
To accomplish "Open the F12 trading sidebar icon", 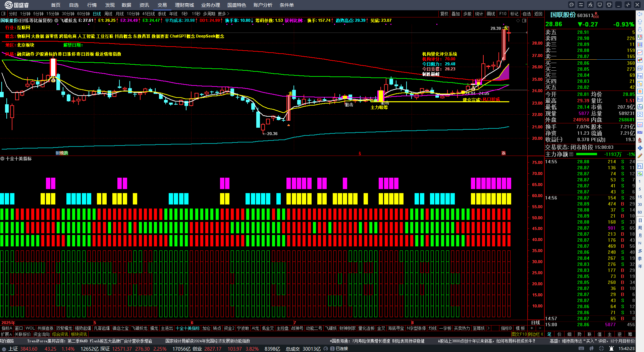I will click(x=640, y=99).
